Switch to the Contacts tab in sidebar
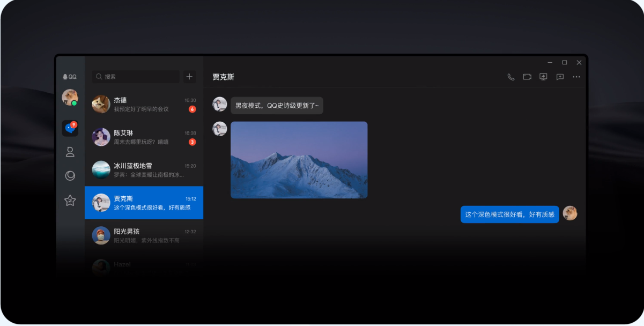The width and height of the screenshot is (644, 326). pos(70,152)
